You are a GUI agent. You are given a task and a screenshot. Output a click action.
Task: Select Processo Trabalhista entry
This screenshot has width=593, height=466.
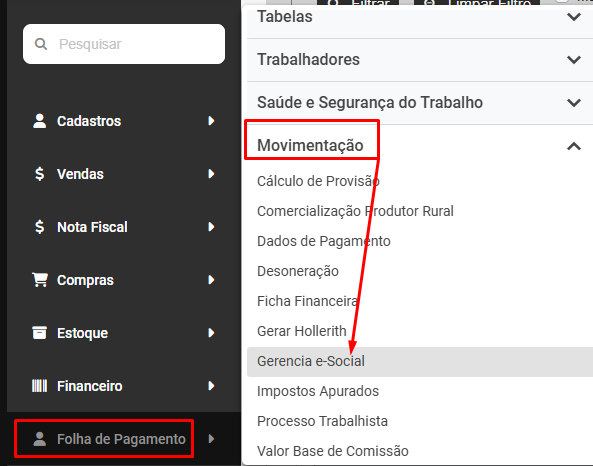322,421
